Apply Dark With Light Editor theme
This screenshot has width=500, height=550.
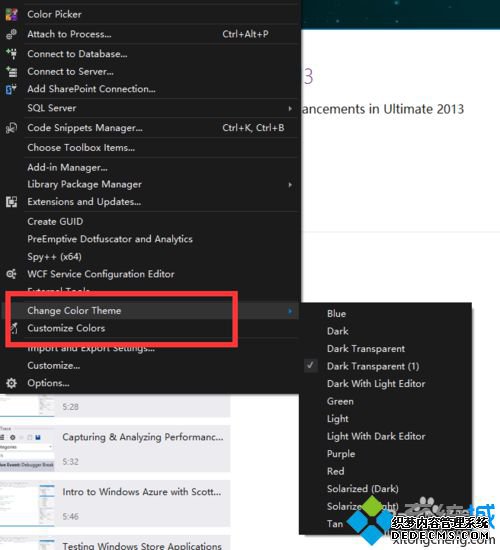376,384
